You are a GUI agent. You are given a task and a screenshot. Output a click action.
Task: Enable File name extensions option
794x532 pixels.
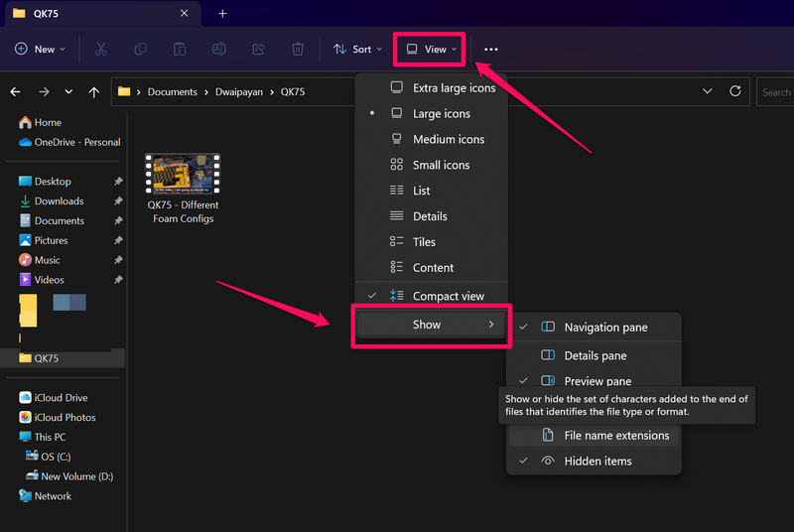point(615,435)
